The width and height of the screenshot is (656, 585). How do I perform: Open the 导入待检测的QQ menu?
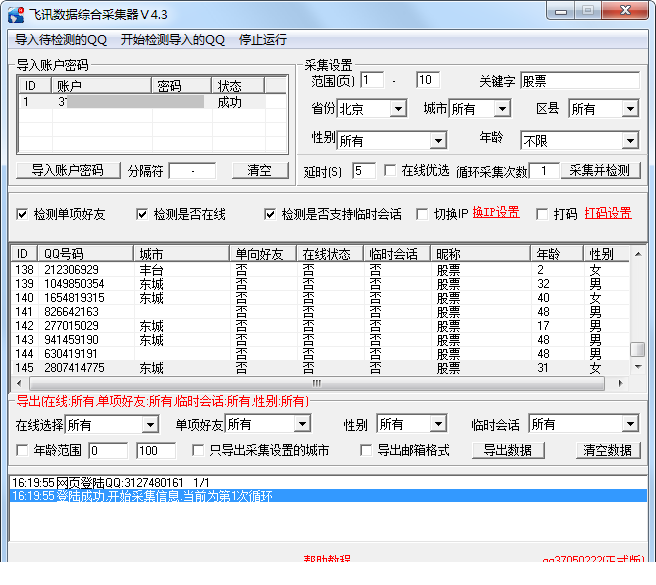tap(61, 40)
